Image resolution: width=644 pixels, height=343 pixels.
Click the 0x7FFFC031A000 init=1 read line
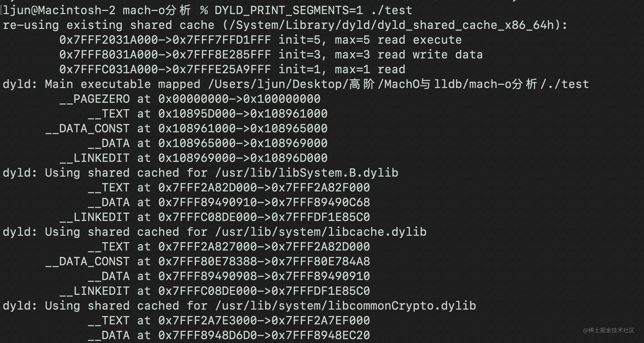coord(232,69)
